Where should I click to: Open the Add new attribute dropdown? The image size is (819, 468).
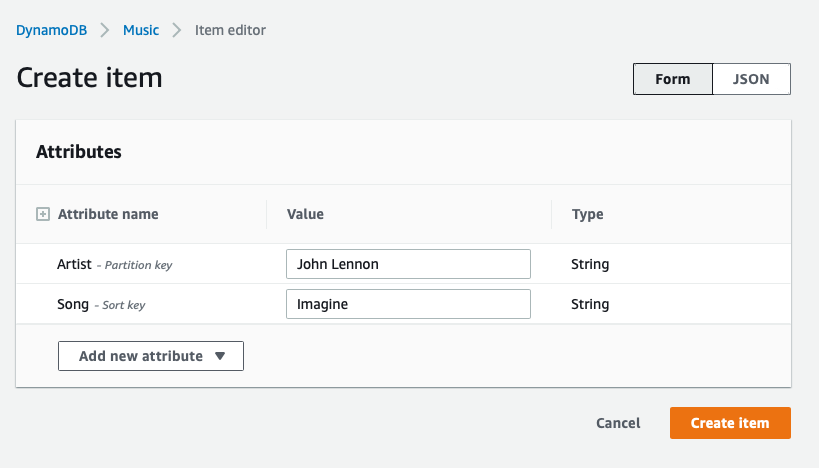tap(151, 356)
